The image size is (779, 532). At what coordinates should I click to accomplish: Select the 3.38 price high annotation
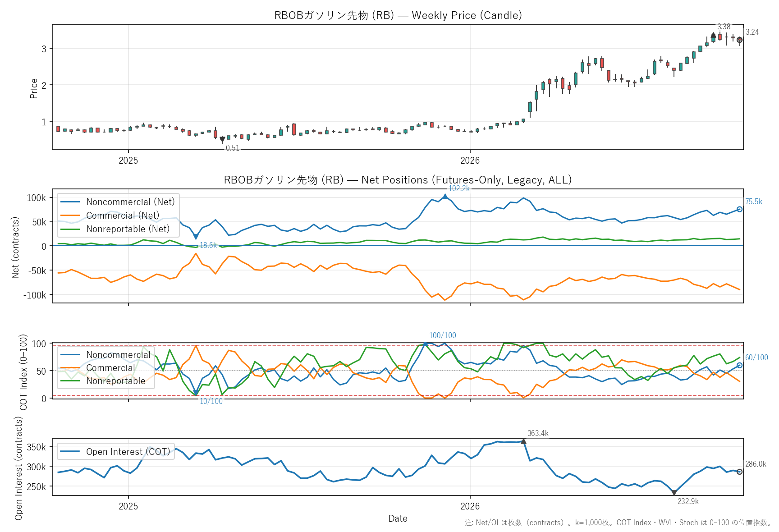tap(724, 27)
